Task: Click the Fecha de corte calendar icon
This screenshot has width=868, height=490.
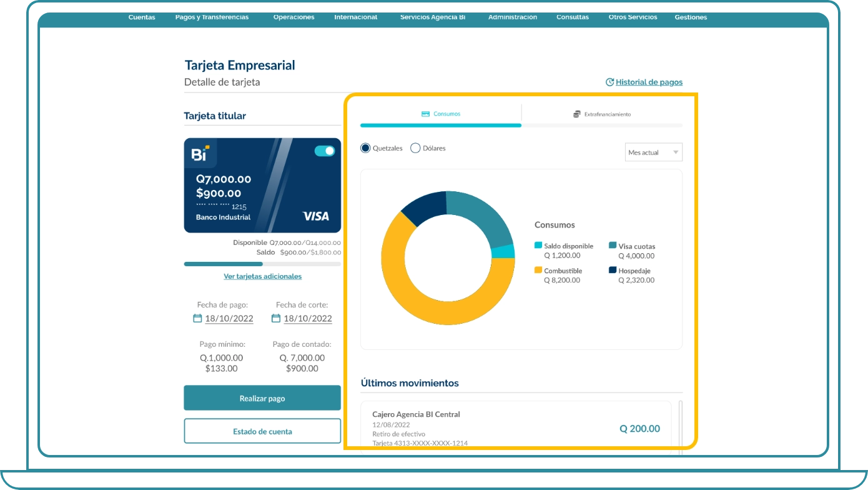Action: 276,318
